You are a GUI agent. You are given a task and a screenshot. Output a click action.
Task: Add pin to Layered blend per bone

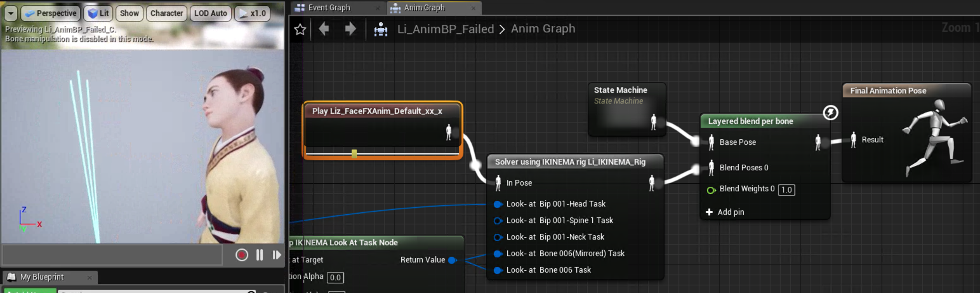(726, 212)
